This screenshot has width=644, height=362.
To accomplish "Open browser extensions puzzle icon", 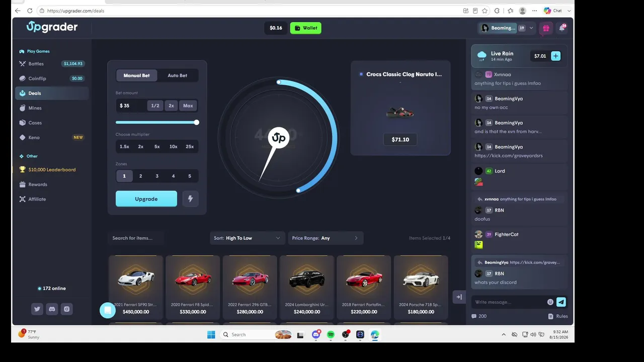I will [x=497, y=11].
